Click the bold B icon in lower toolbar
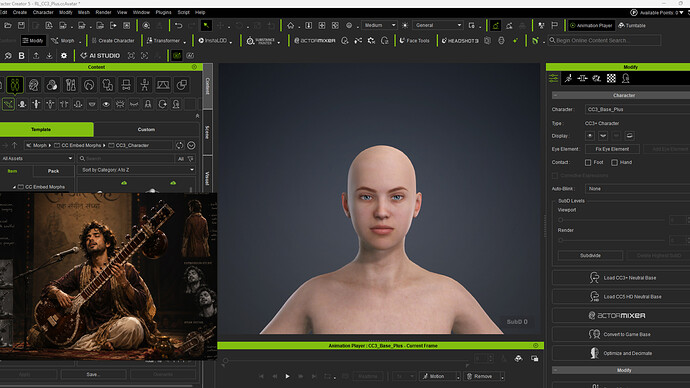 point(22,56)
